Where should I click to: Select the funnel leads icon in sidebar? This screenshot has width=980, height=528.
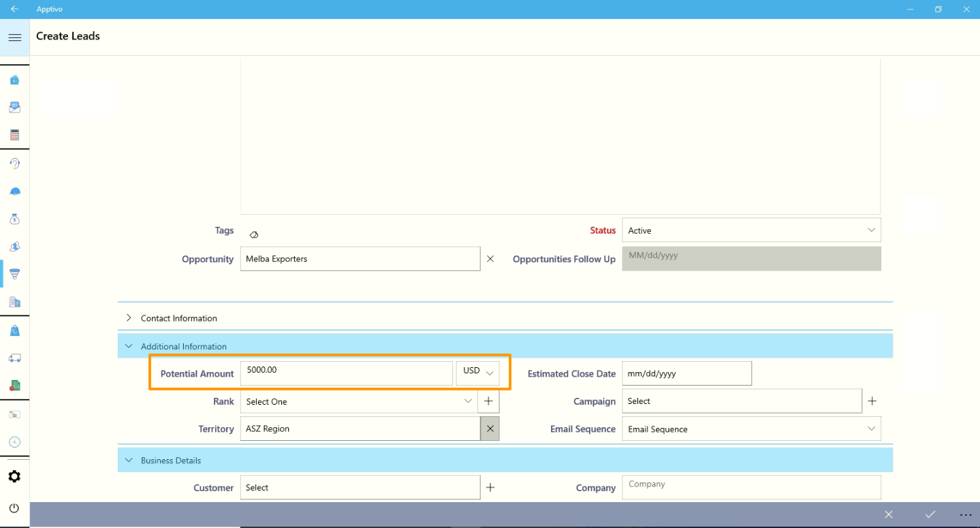[x=14, y=274]
